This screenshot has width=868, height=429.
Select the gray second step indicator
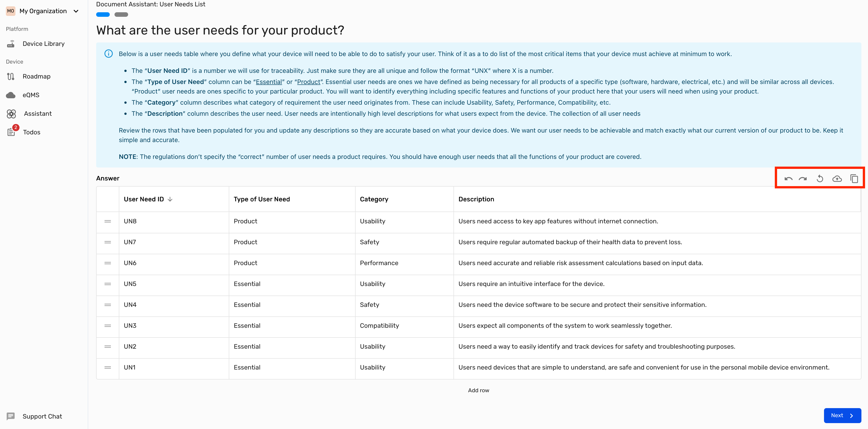121,15
